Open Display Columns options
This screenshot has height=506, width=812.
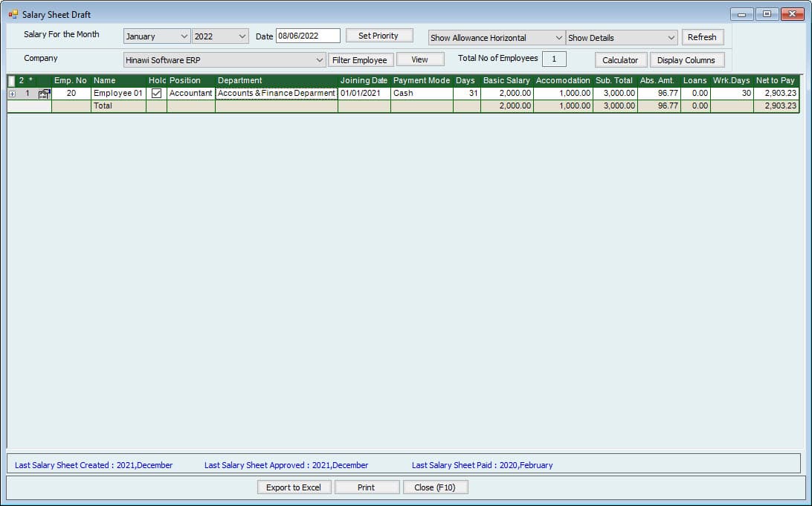686,60
